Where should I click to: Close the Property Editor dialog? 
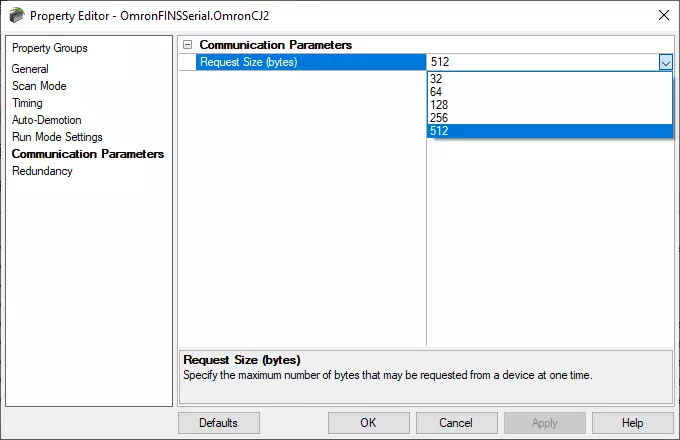(x=664, y=15)
